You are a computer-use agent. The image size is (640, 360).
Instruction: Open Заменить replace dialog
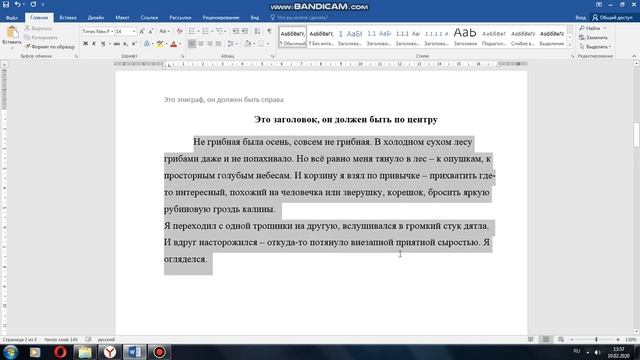(x=593, y=38)
